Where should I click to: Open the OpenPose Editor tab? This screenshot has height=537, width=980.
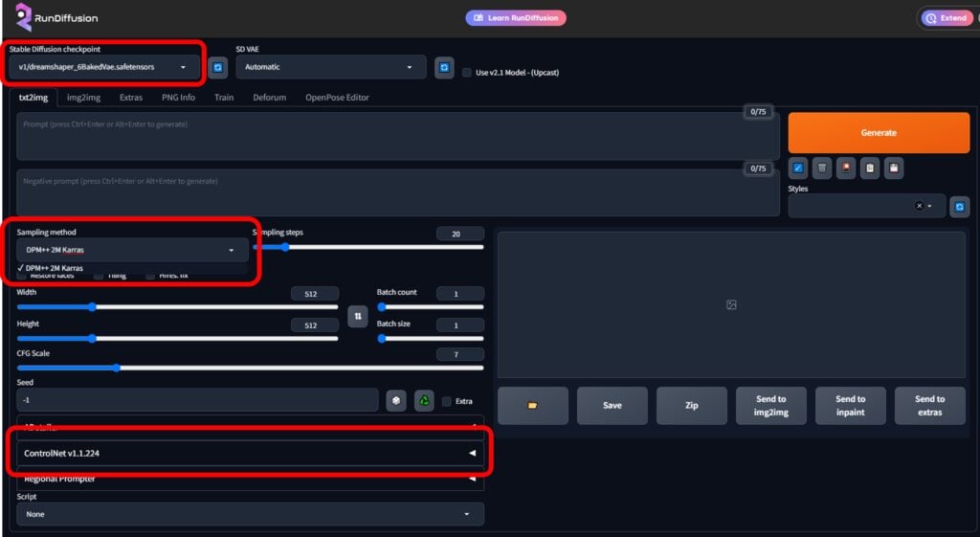pyautogui.click(x=337, y=98)
